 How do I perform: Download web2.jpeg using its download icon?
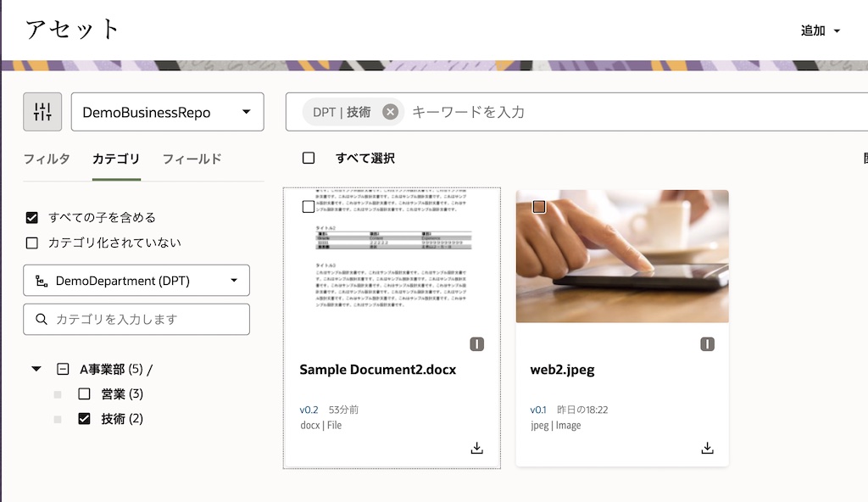point(708,447)
